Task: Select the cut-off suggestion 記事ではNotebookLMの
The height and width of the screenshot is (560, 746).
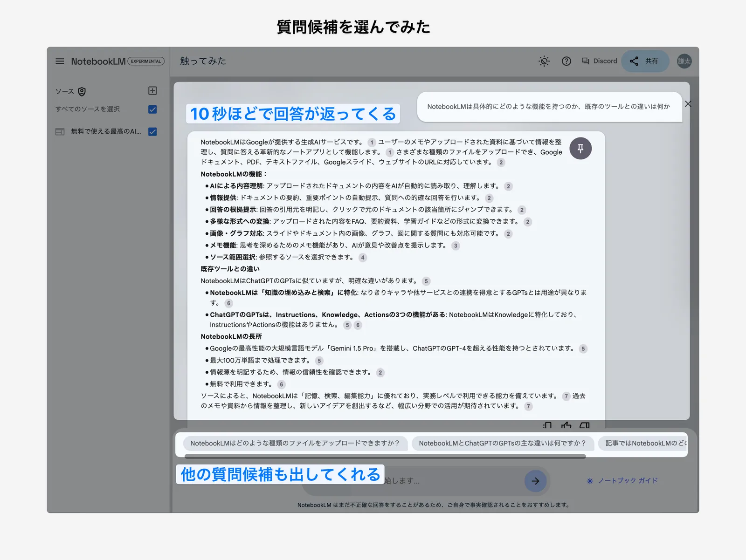Action: [x=643, y=444]
